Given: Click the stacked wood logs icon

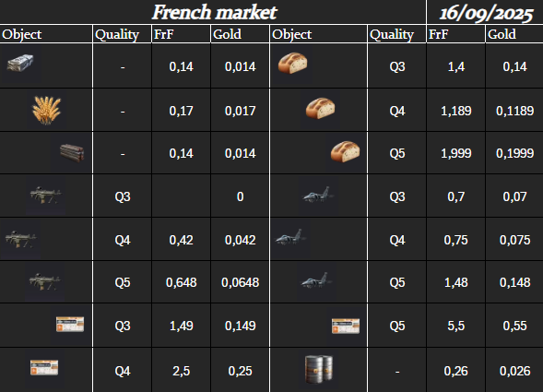Looking at the screenshot, I should tap(72, 153).
